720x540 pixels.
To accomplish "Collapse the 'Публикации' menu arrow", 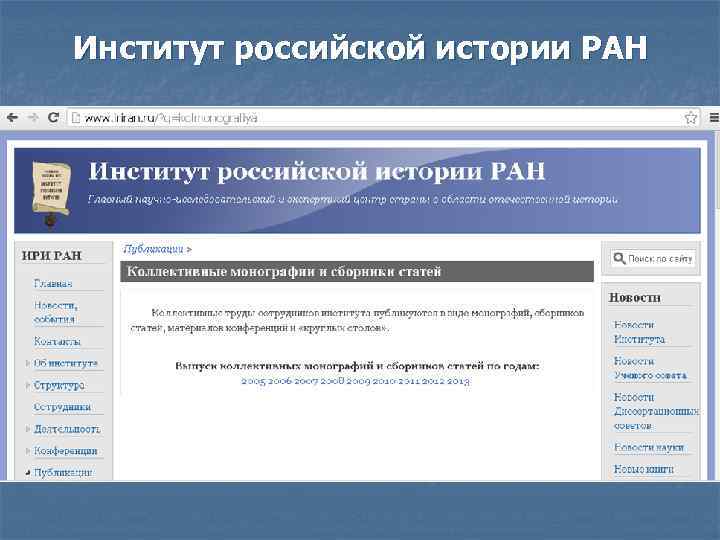I will coord(28,472).
